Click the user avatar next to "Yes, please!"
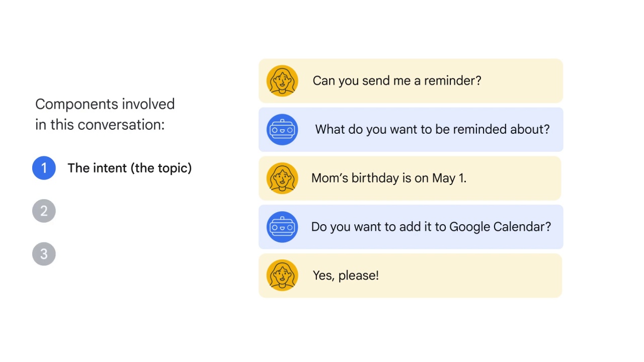This screenshot has width=644, height=362. coord(282,275)
